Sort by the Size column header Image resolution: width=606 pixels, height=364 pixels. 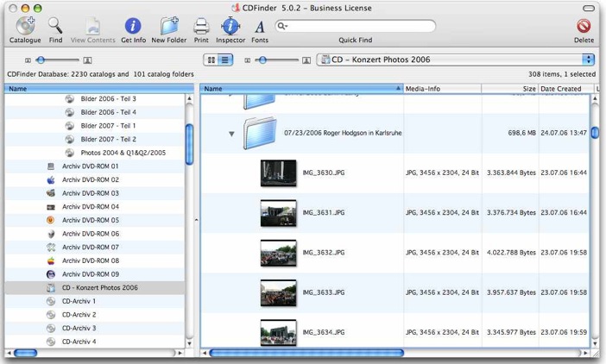coord(510,89)
